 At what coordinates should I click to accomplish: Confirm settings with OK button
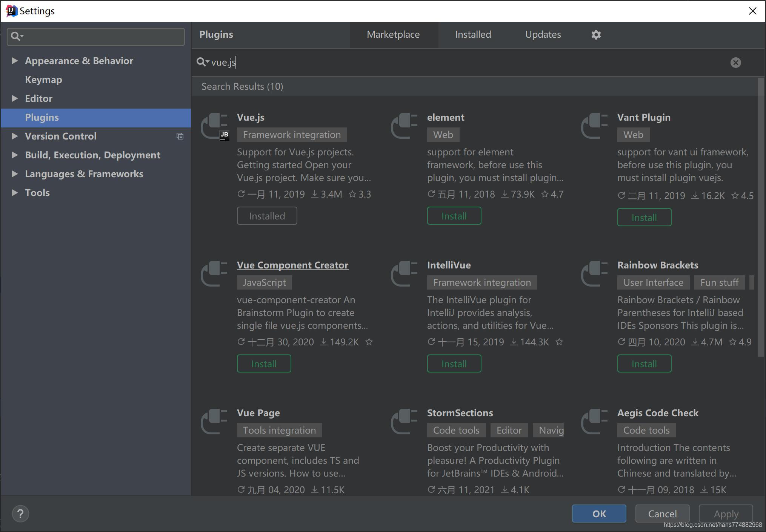tap(599, 514)
